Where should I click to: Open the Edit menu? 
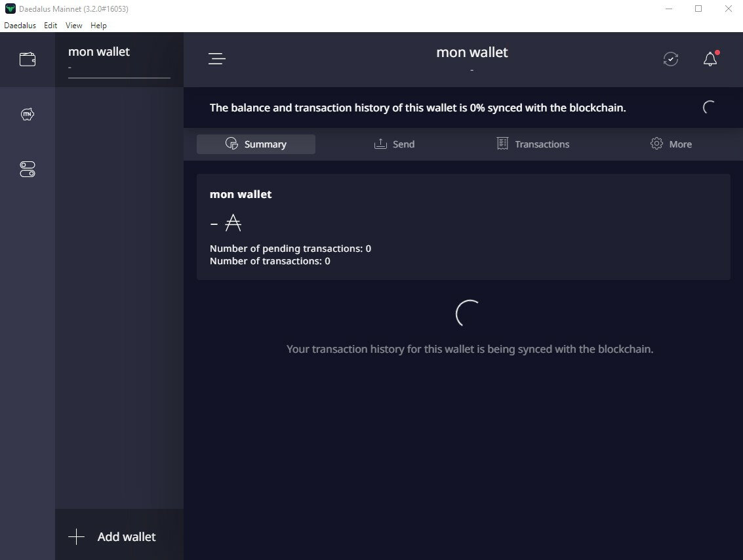pyautogui.click(x=50, y=26)
